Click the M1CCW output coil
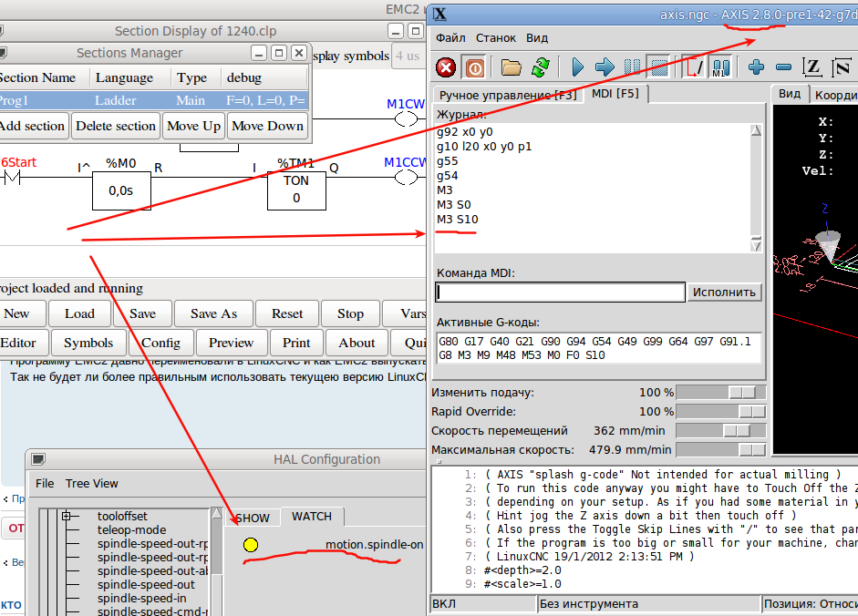Screen dimensions: 858x616 [x=406, y=178]
